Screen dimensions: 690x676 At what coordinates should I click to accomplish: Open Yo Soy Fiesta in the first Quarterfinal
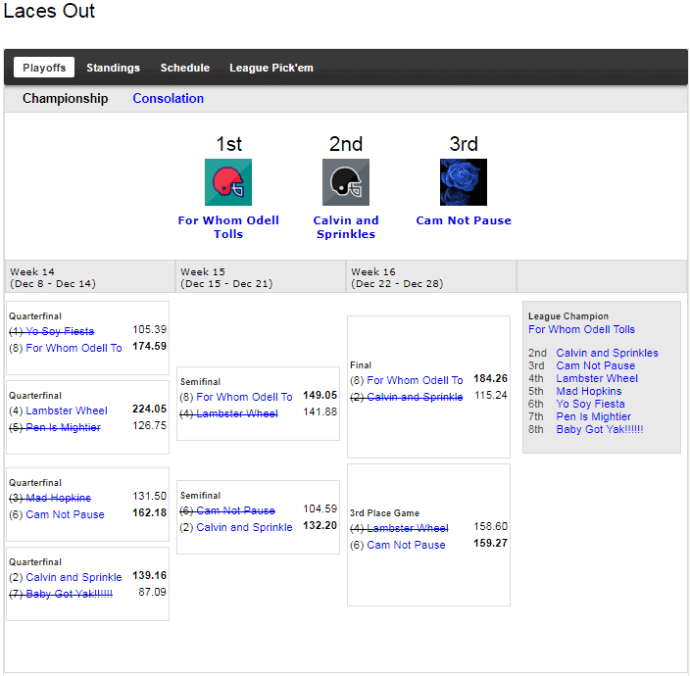[x=66, y=330]
